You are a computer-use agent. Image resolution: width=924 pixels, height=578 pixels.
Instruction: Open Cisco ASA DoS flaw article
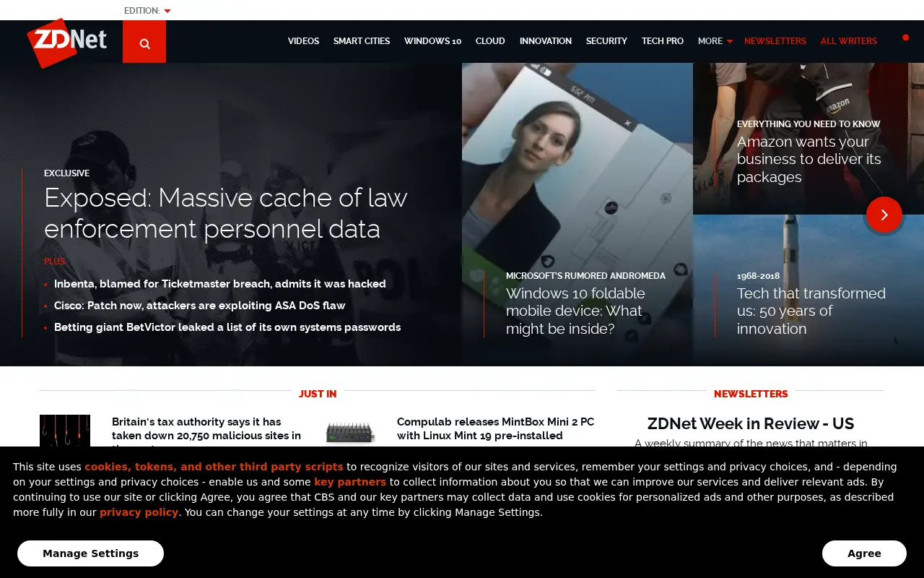(x=199, y=306)
